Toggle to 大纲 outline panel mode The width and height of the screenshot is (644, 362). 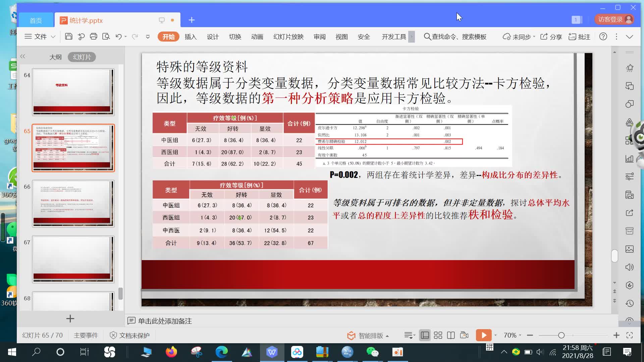pyautogui.click(x=56, y=57)
